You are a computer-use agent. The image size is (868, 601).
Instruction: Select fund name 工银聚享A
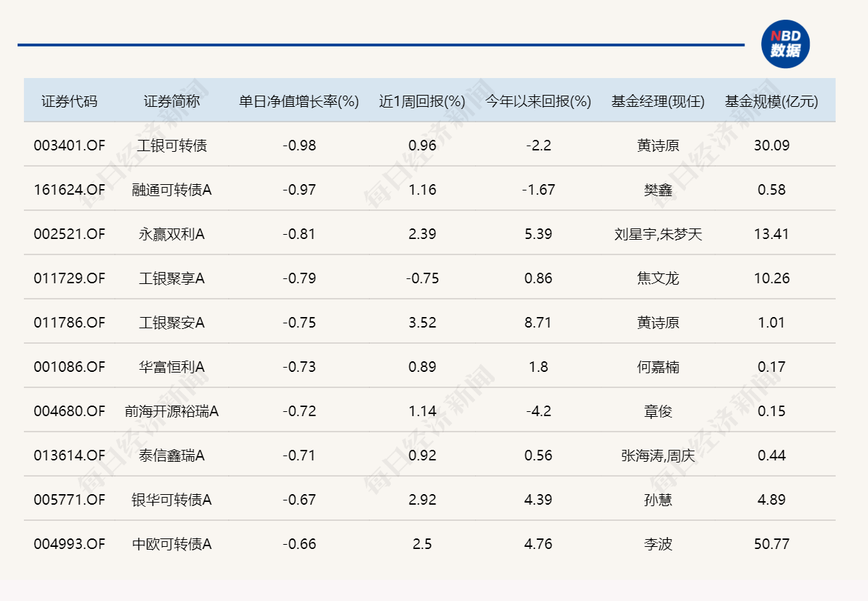pos(171,278)
